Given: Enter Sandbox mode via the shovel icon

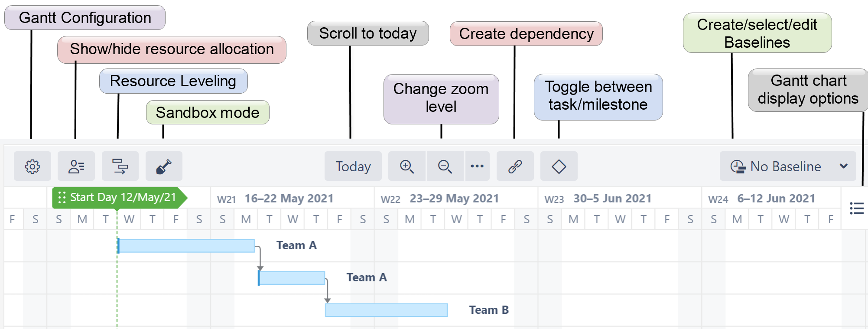Looking at the screenshot, I should coord(163,166).
